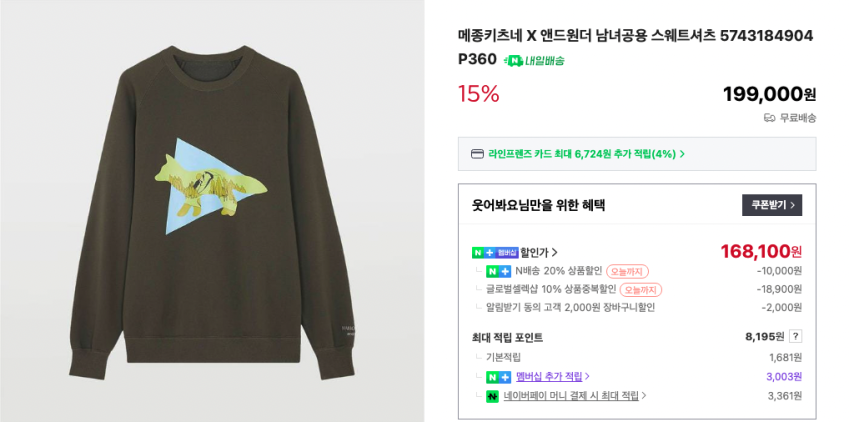The height and width of the screenshot is (422, 849).
Task: Open the 쿠폰받기 coupon button
Action: click(771, 205)
